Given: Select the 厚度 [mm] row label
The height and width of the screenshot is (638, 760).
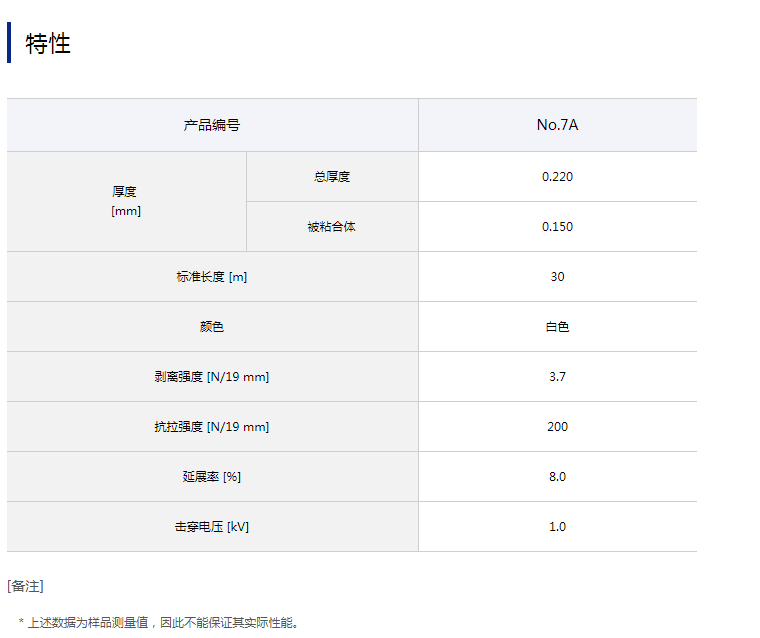Looking at the screenshot, I should 126,201.
